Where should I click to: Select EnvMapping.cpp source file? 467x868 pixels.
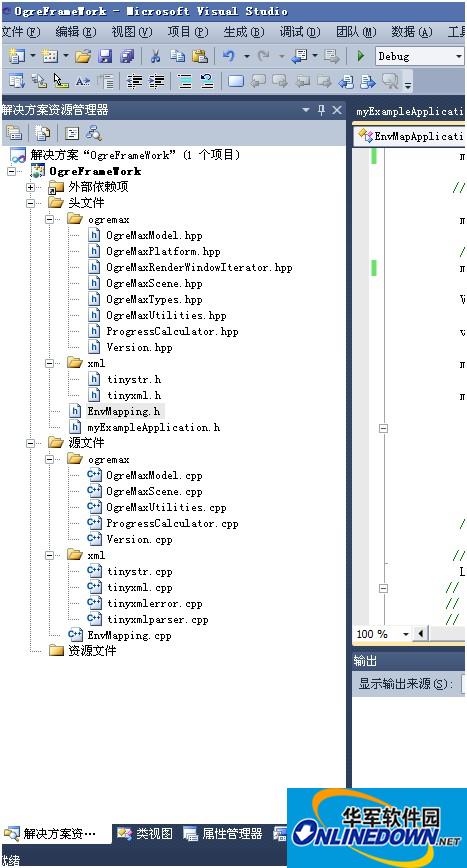point(129,636)
